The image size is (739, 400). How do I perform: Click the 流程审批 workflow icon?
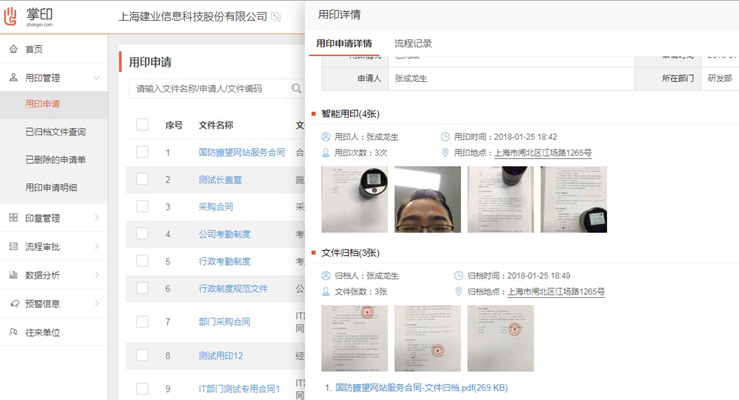(13, 246)
